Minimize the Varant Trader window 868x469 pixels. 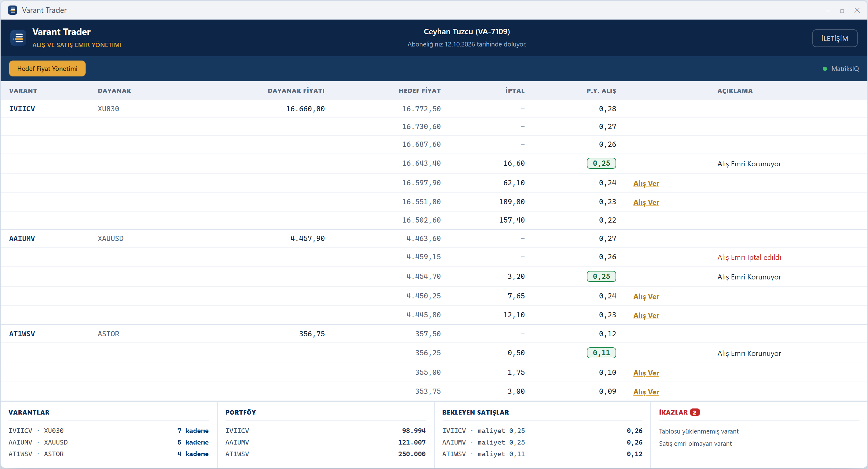coord(828,11)
